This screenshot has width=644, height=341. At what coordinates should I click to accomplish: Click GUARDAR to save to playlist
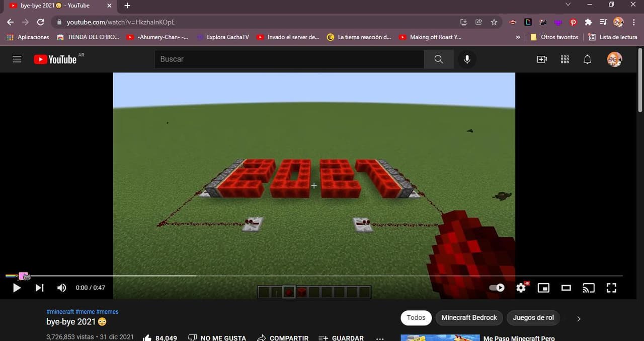click(x=341, y=338)
